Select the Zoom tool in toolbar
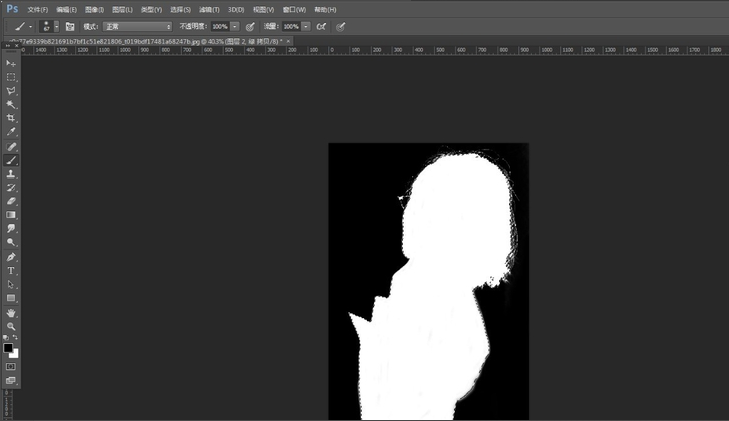 pyautogui.click(x=11, y=327)
